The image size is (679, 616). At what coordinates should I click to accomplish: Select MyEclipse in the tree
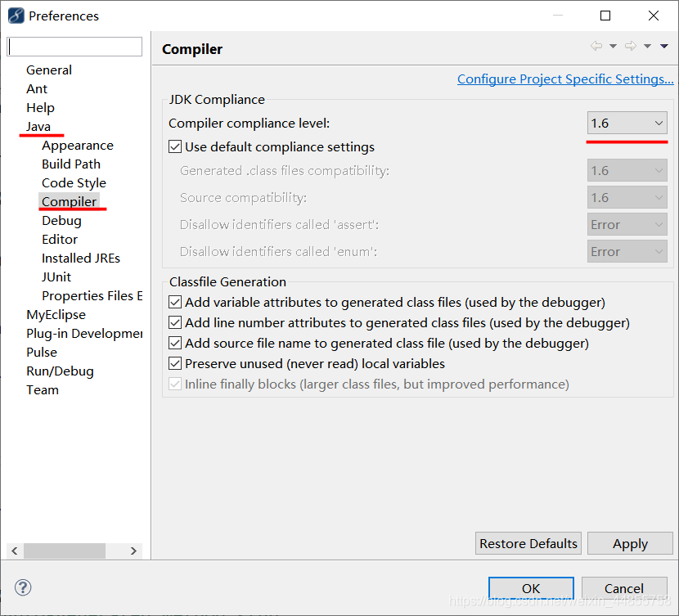(x=56, y=315)
